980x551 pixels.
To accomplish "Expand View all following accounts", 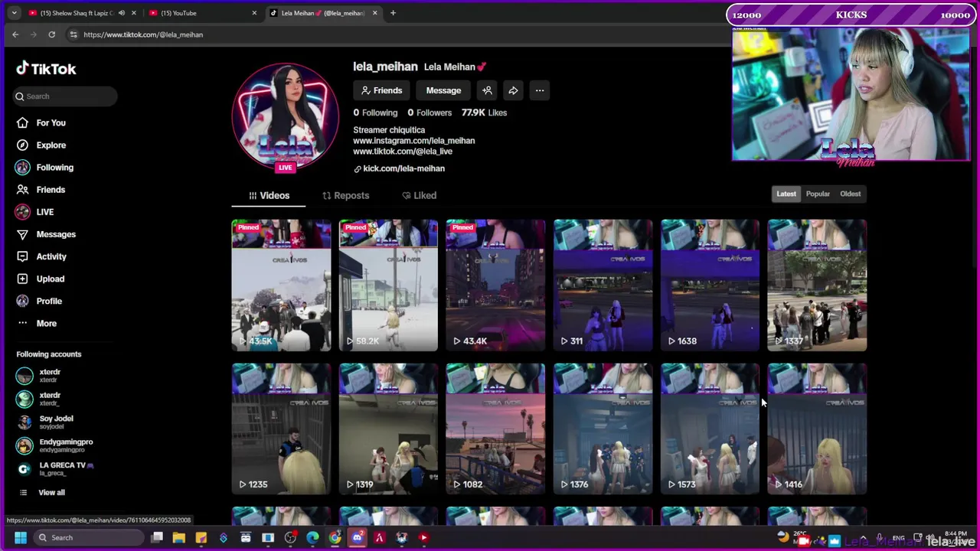I will [x=42, y=492].
